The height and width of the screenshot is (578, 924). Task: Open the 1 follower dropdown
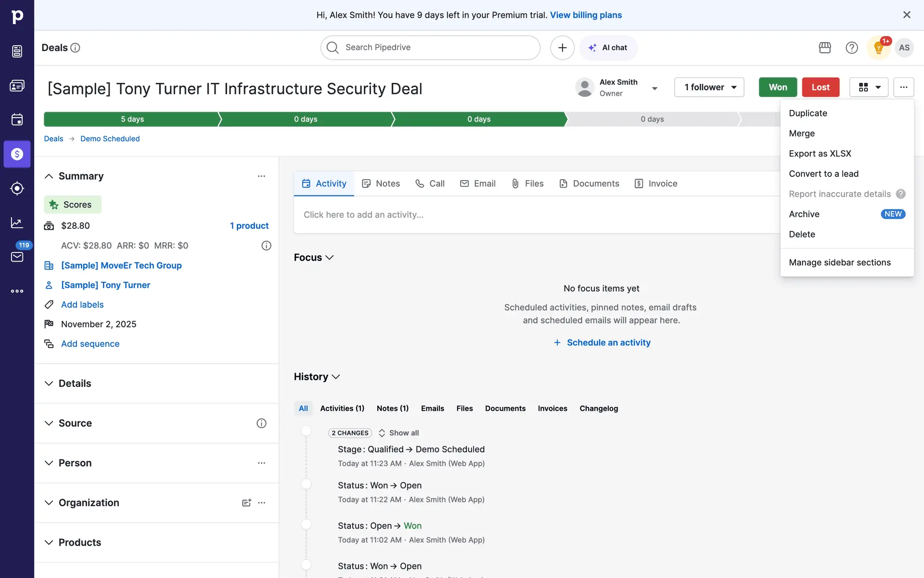click(709, 87)
